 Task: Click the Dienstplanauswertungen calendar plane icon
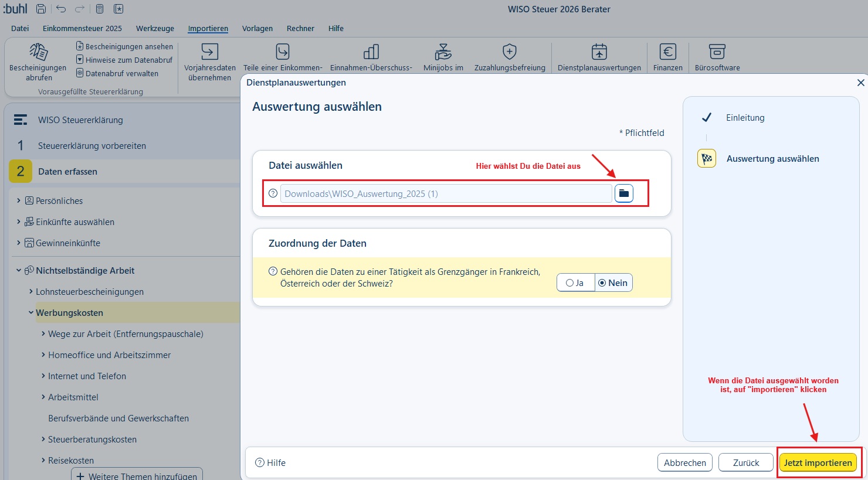[599, 52]
